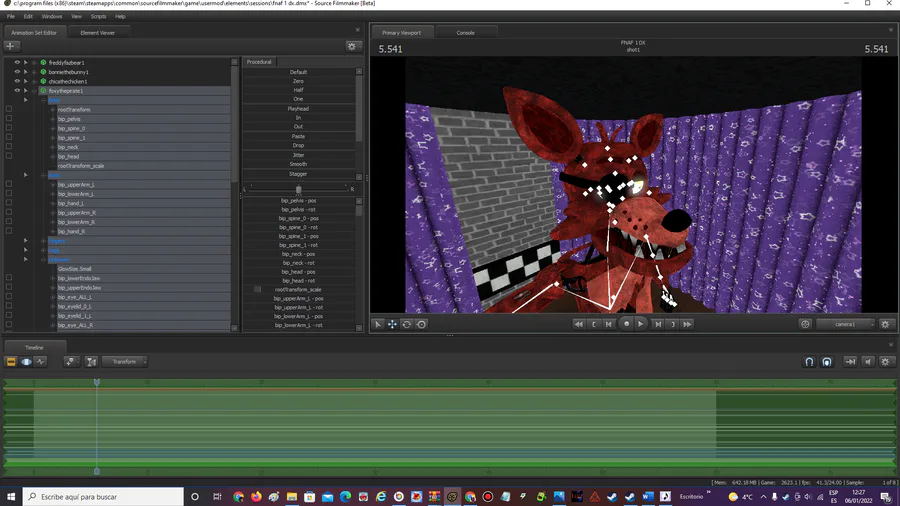Click the procedural preset L-R slider handle
This screenshot has height=506, width=900.
(298, 189)
